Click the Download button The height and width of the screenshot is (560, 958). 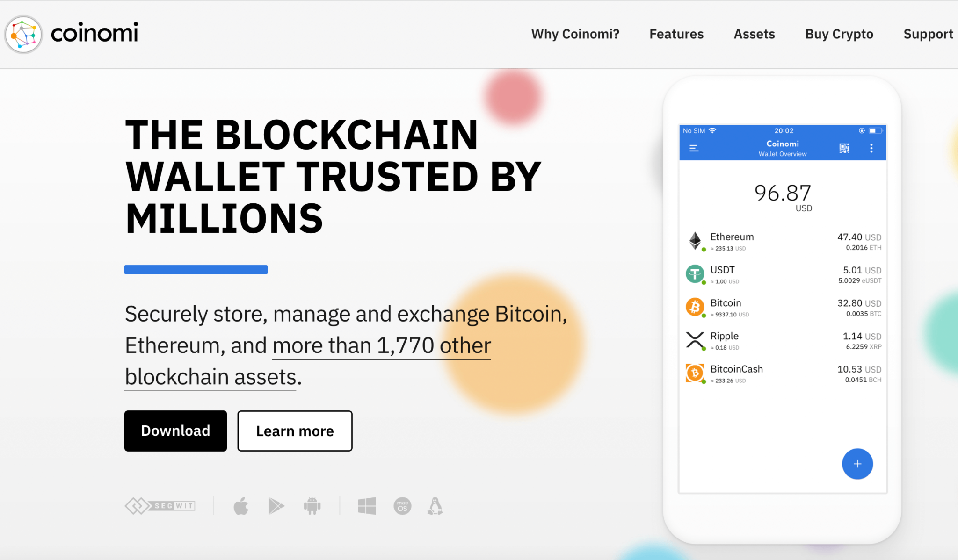pyautogui.click(x=175, y=431)
